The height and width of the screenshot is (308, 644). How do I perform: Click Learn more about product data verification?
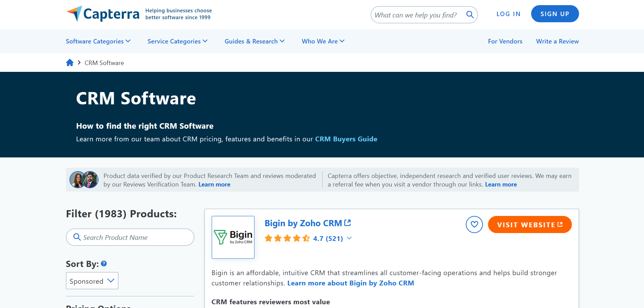tap(214, 184)
